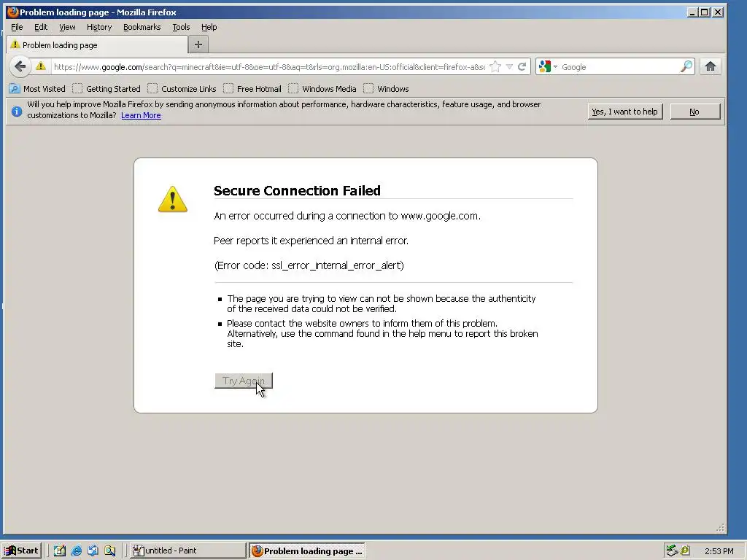Screen dimensions: 747x560
Task: Click the 2:53 PM clock
Action: pos(719,551)
